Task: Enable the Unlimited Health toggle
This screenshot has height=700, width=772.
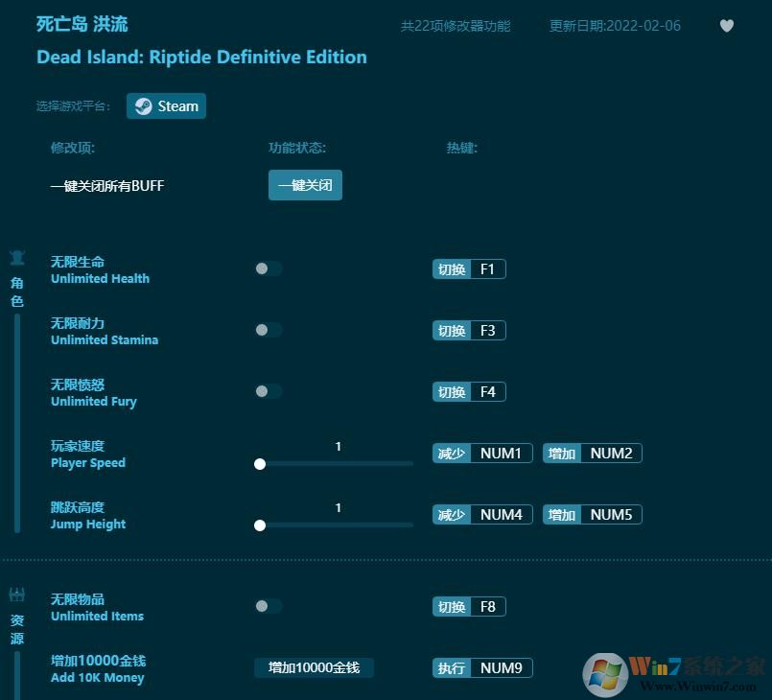Action: click(269, 268)
